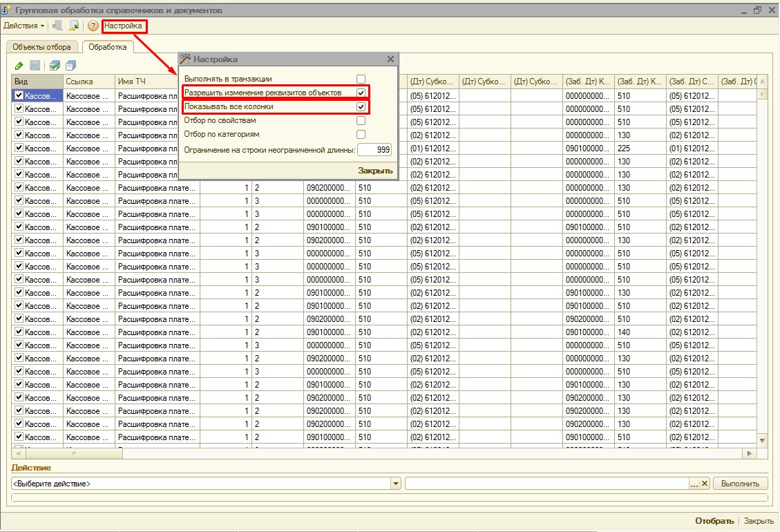Enable the Отбор по свойствам checkbox
Screen dimensions: 780x532
[361, 121]
